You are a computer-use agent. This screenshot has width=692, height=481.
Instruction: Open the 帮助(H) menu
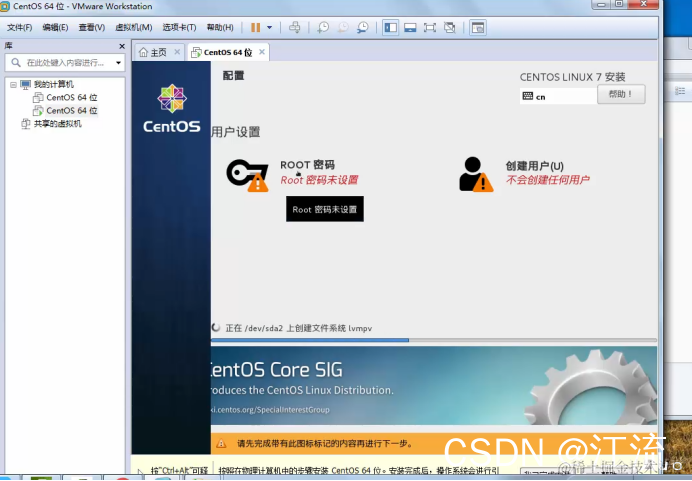[x=220, y=27]
